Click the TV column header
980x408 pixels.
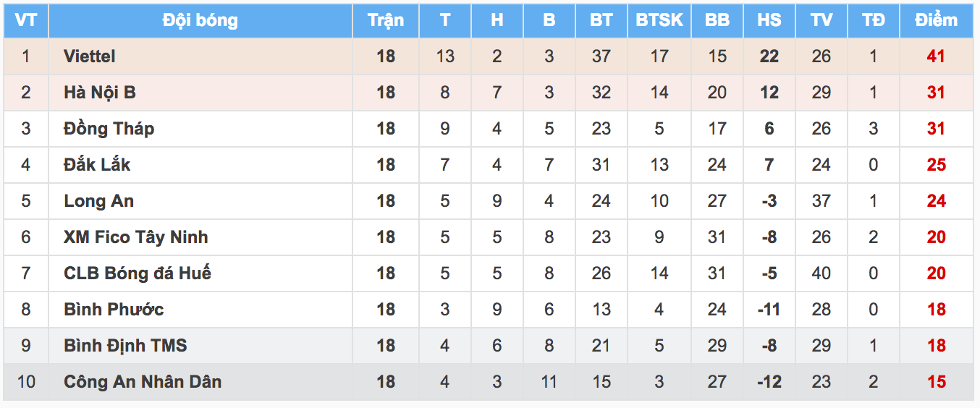click(x=821, y=20)
